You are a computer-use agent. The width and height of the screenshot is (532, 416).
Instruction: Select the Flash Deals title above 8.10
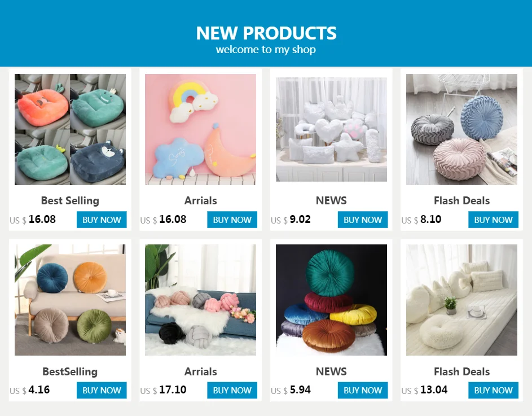[x=462, y=201]
